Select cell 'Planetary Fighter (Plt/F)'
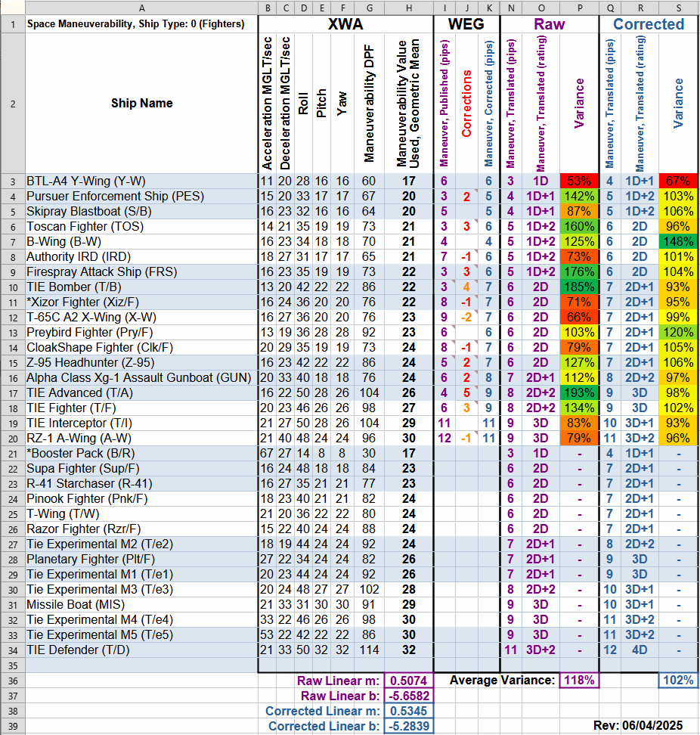Viewport: 700px width, 735px height. (x=141, y=560)
